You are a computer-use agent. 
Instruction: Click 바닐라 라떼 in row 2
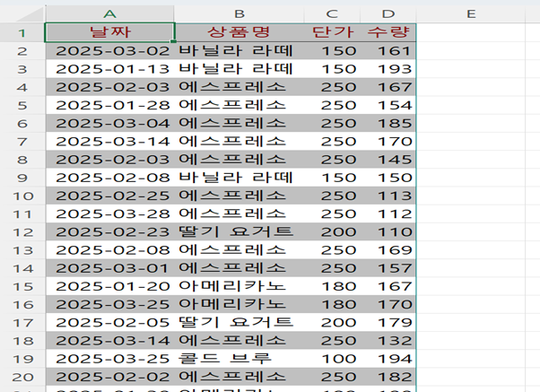[240, 51]
